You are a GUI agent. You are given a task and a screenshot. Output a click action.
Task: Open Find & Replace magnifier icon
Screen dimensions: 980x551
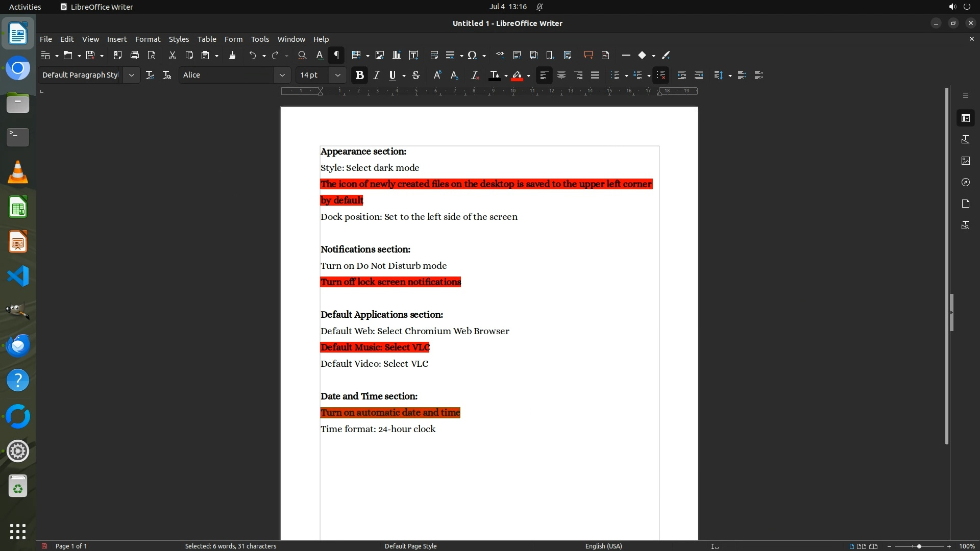click(x=302, y=55)
